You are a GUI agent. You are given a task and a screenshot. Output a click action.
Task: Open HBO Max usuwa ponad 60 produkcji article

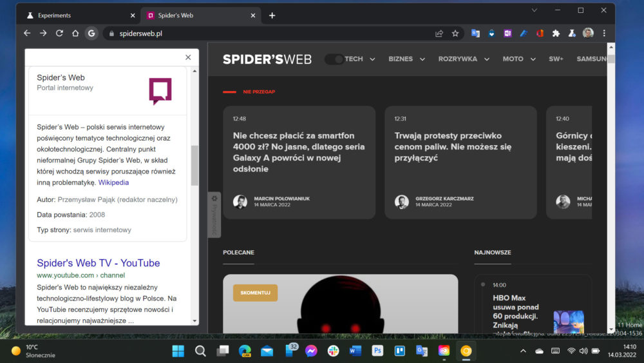516,311
